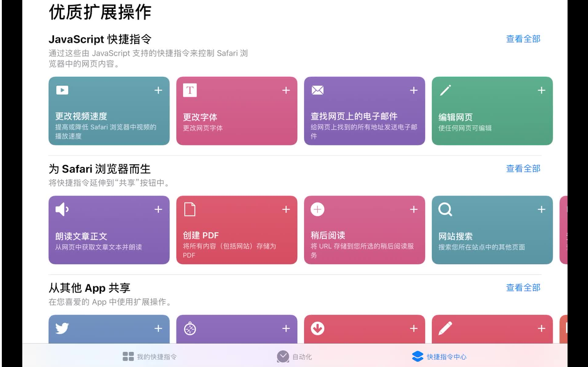The image size is (588, 367).
Task: Click the video play icon on 更改视频速度
Action: [62, 90]
